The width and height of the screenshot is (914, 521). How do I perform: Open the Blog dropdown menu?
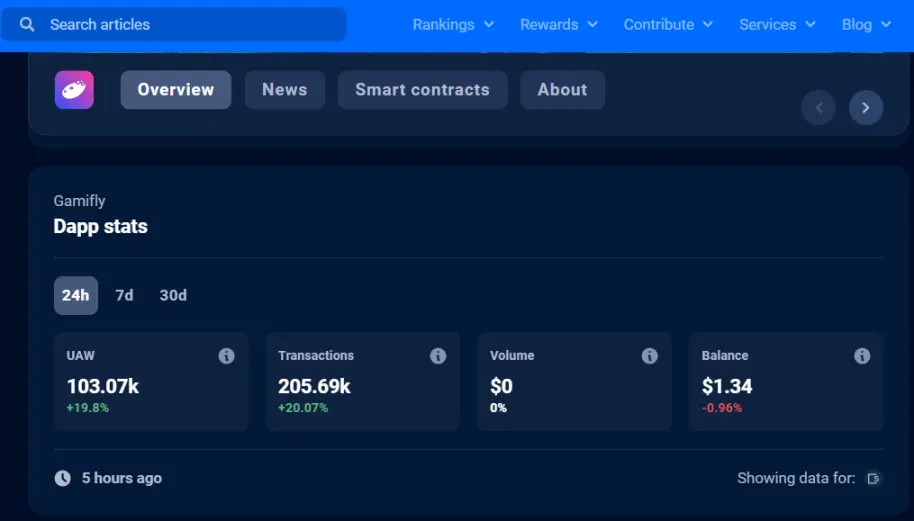click(x=866, y=24)
